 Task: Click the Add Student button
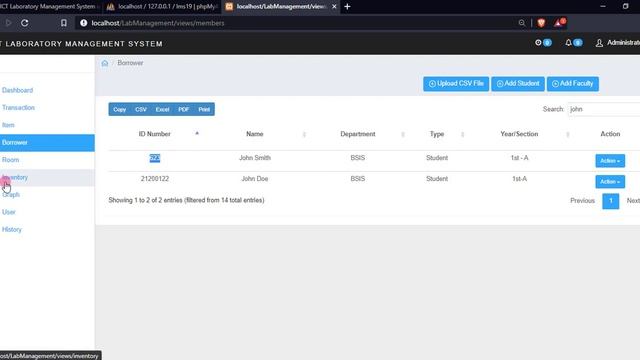click(518, 84)
